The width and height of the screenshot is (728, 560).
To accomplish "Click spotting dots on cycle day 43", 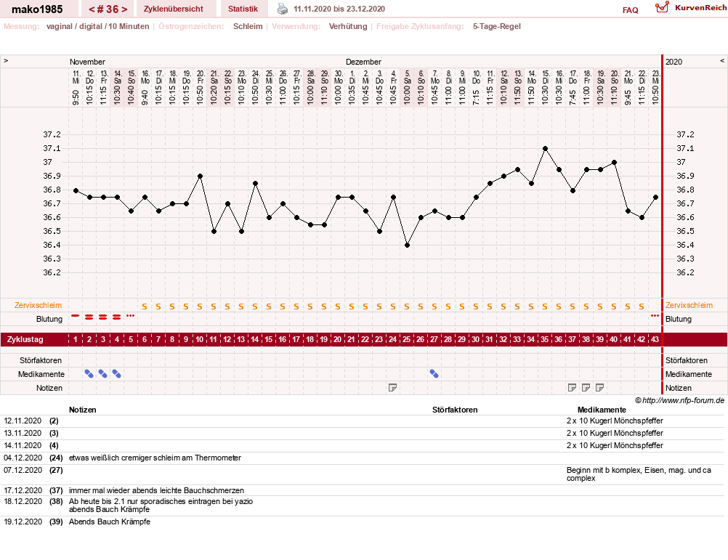I will coord(655,316).
